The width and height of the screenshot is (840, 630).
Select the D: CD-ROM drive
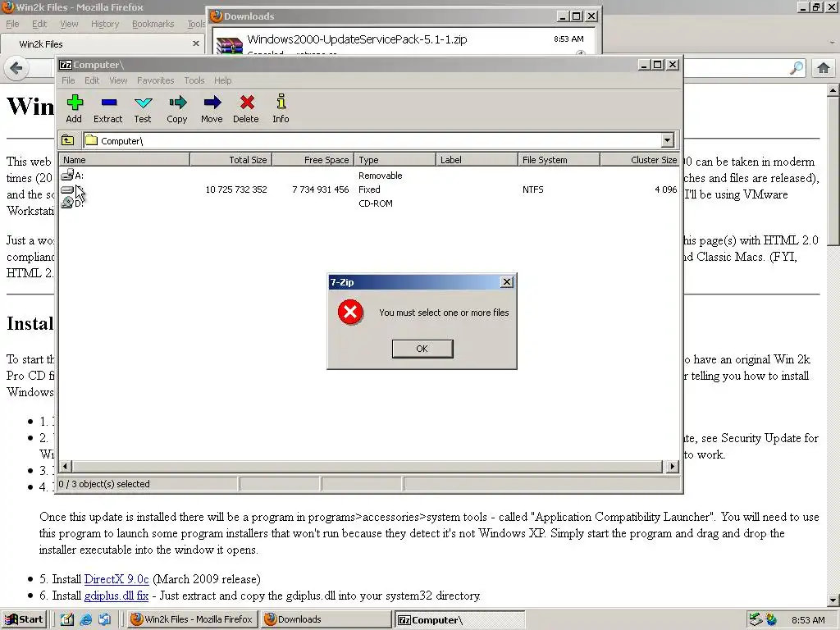[x=72, y=203]
